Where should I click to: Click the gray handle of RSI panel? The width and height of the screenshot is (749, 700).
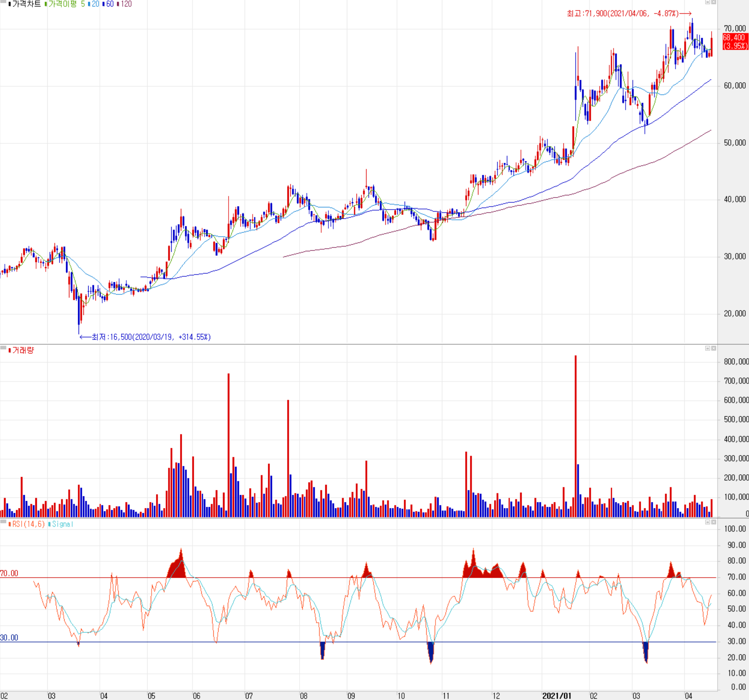pos(3,521)
